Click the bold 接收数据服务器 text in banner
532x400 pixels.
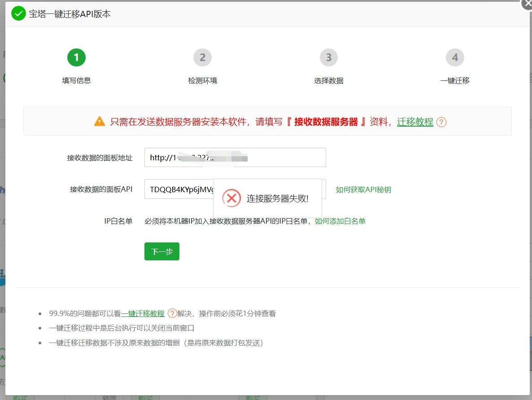point(326,122)
